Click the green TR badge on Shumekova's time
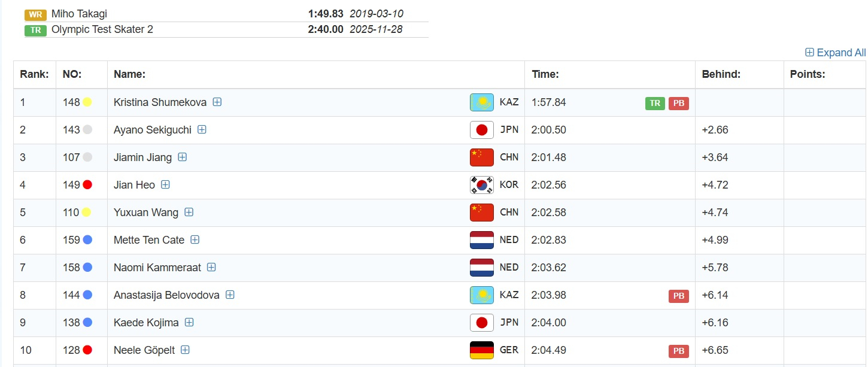The image size is (868, 367). click(x=655, y=103)
